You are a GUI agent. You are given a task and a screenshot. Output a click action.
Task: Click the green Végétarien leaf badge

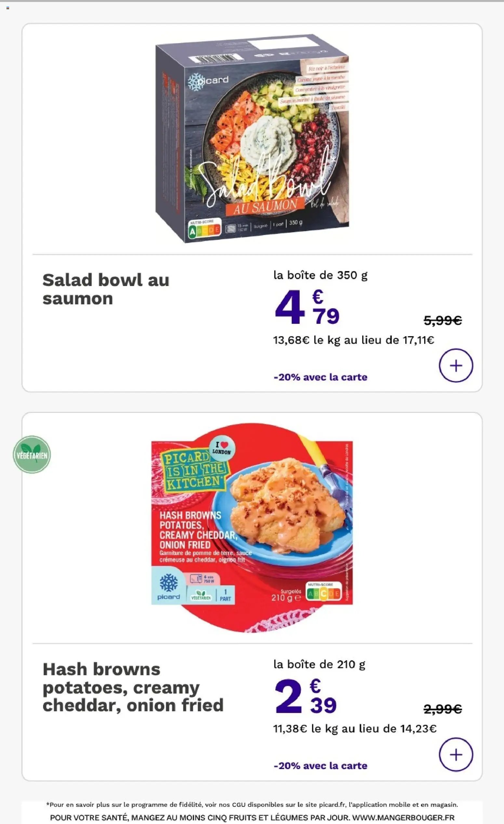point(32,455)
